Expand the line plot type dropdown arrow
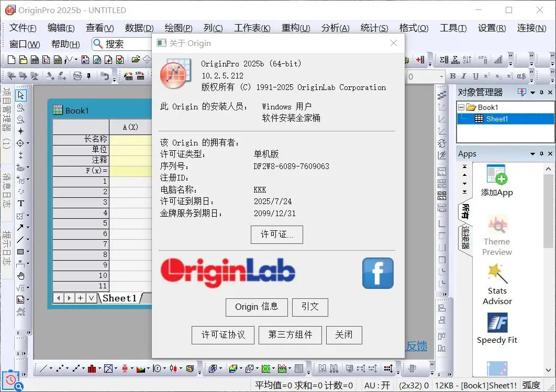Viewport: 556px width, 392px height. pyautogui.click(x=51, y=368)
